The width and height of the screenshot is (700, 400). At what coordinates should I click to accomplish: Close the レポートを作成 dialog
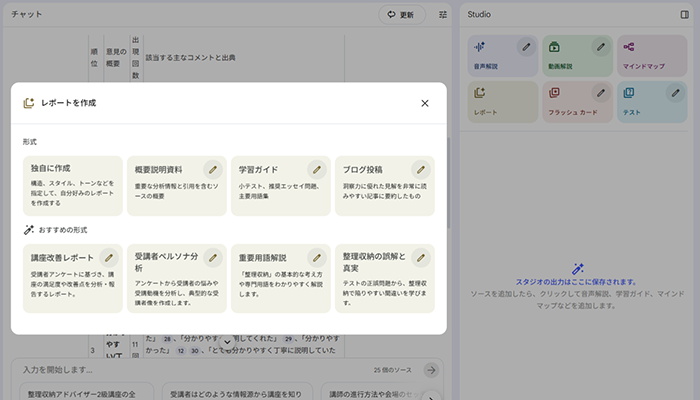(x=425, y=103)
